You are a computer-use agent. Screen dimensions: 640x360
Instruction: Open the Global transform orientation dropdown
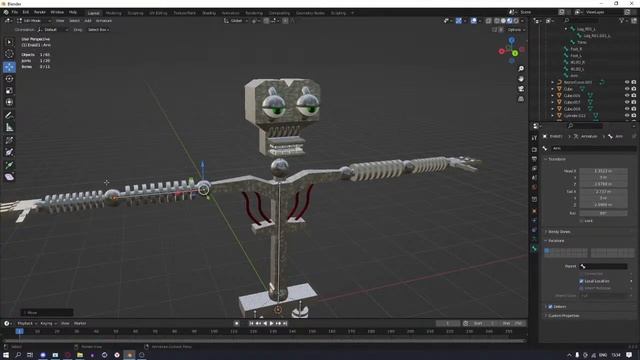(236, 20)
